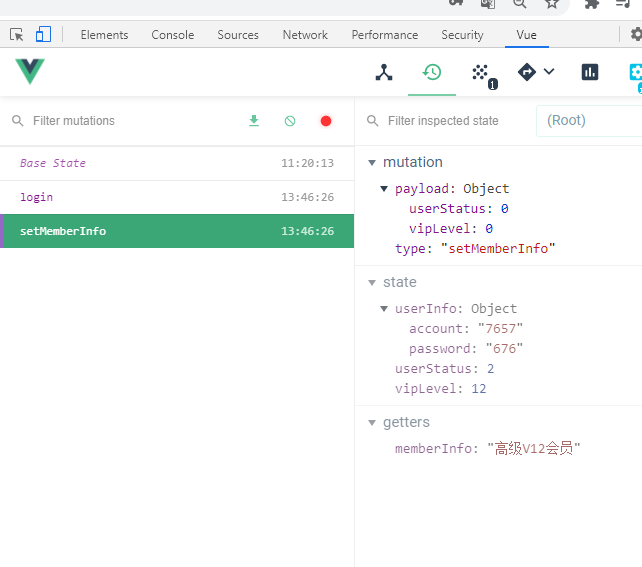Click the browser zoom magnifier icon

coord(520,4)
